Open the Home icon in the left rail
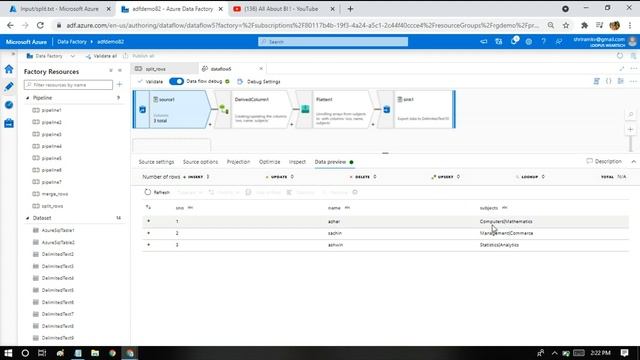 [9, 69]
